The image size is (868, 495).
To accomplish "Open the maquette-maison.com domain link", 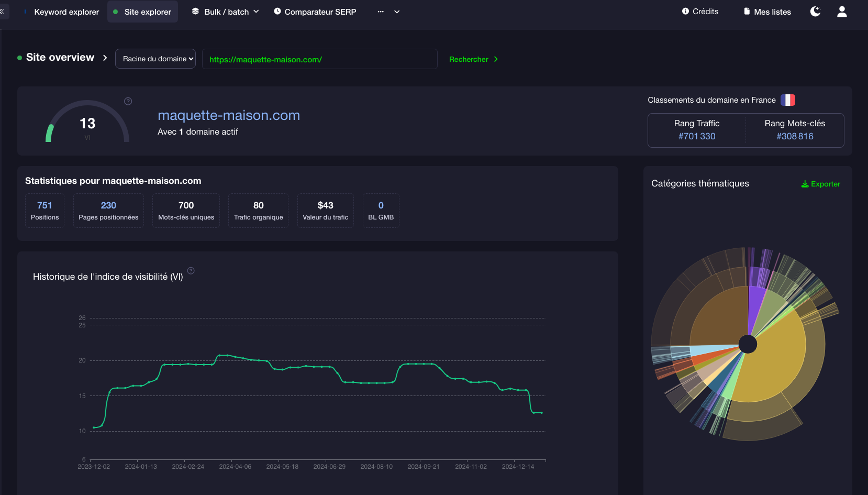I will tap(229, 115).
